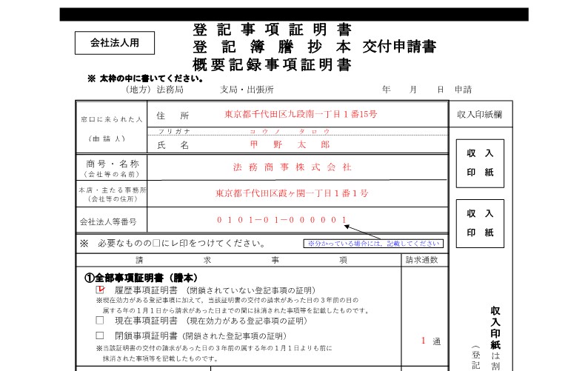Click the 会社法人用 label box
Viewport: 588px width, 371px height.
point(115,43)
